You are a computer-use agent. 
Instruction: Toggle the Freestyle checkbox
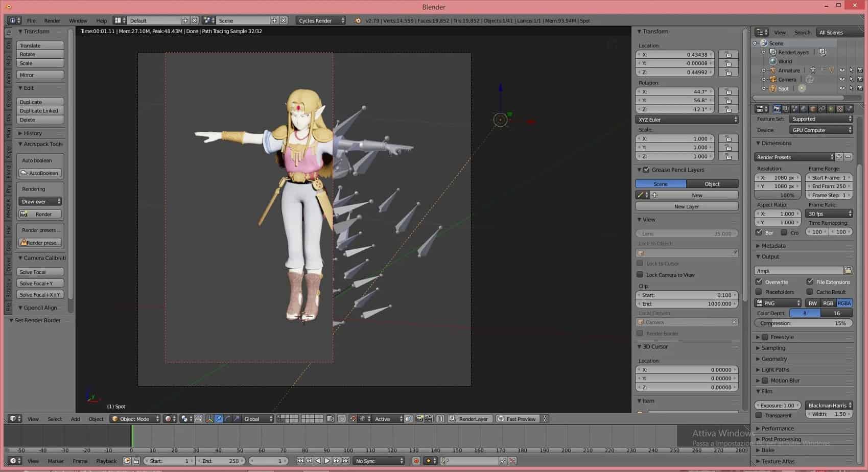pos(765,337)
